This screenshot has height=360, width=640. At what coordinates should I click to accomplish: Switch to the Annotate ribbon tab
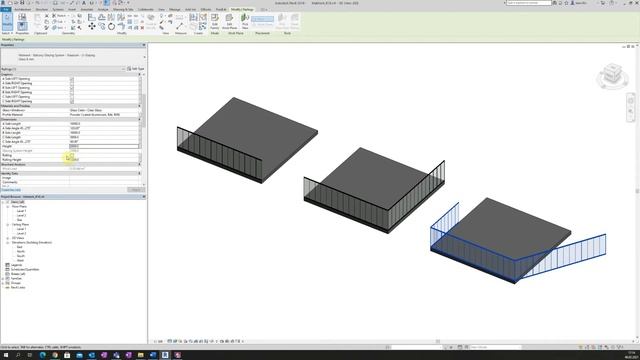click(87, 9)
